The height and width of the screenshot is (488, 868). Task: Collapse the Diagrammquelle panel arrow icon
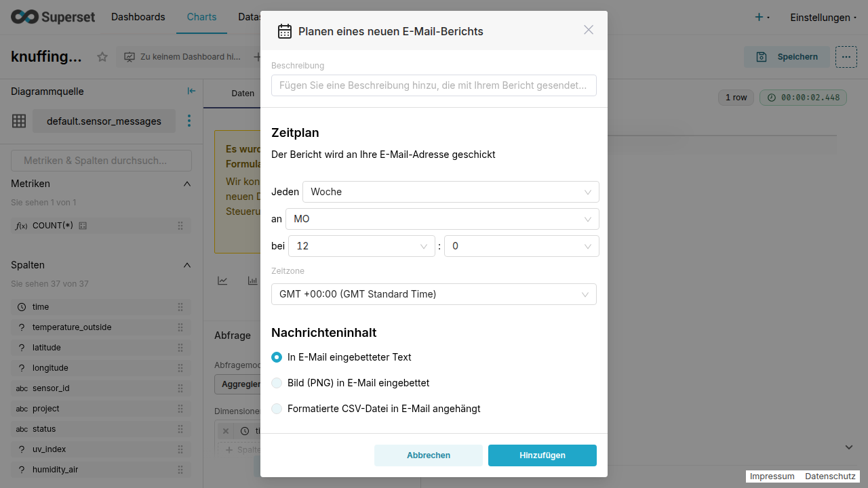pos(191,91)
